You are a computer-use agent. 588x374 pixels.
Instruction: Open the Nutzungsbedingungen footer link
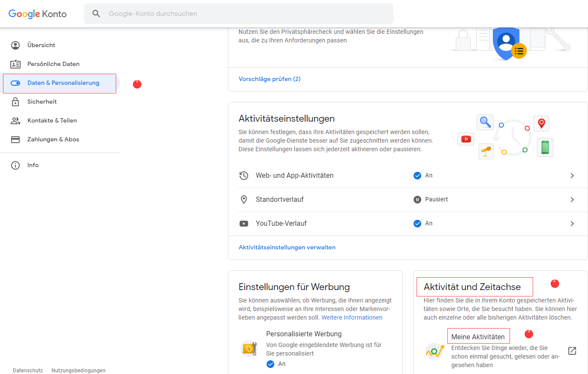click(78, 371)
